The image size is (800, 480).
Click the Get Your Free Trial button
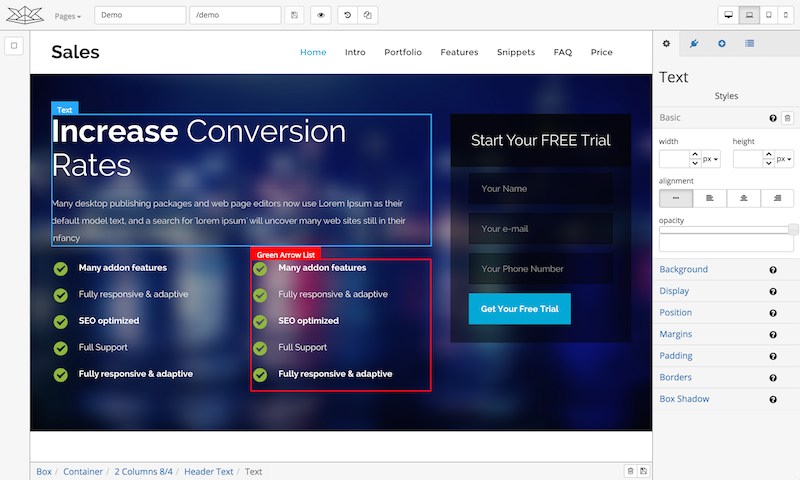(x=519, y=309)
